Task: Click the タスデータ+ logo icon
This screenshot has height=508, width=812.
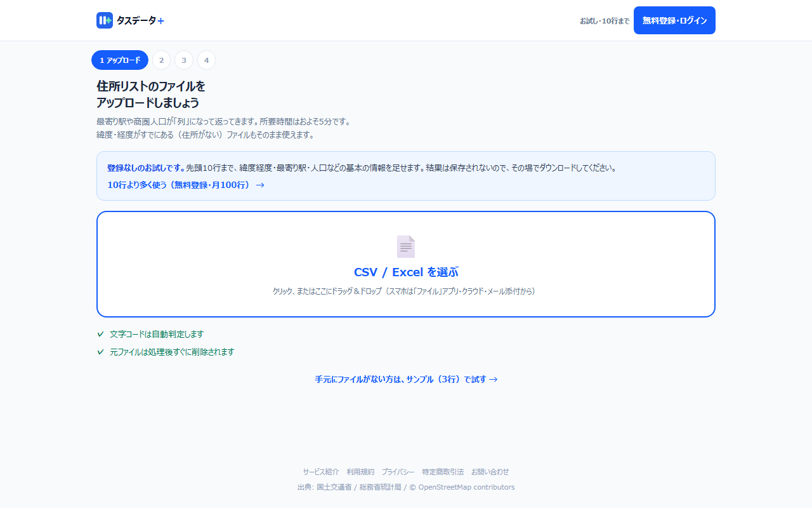Action: click(x=105, y=20)
